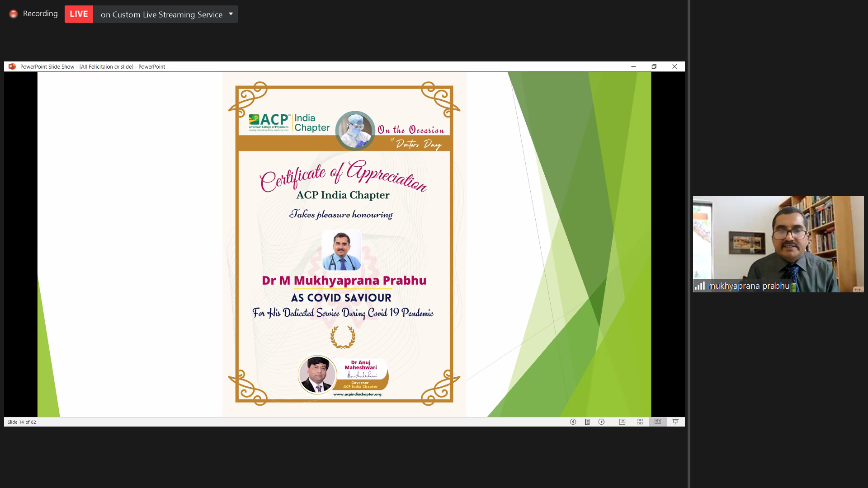Switch to Slide Sorter view

640,422
